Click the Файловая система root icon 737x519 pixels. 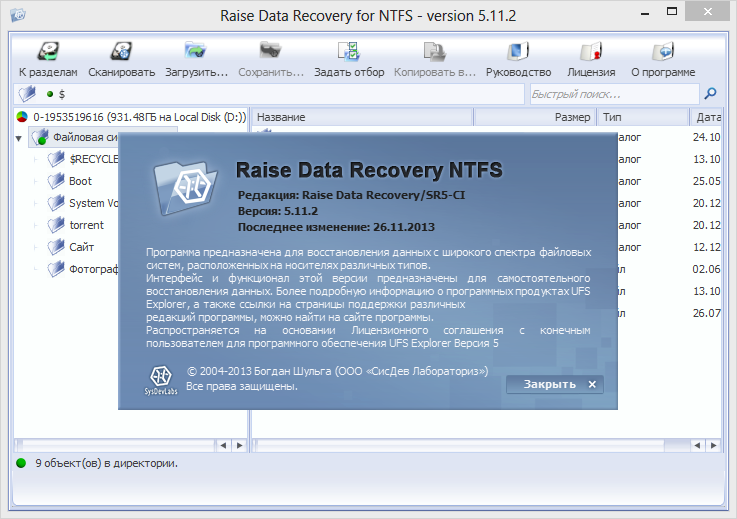click(x=40, y=137)
